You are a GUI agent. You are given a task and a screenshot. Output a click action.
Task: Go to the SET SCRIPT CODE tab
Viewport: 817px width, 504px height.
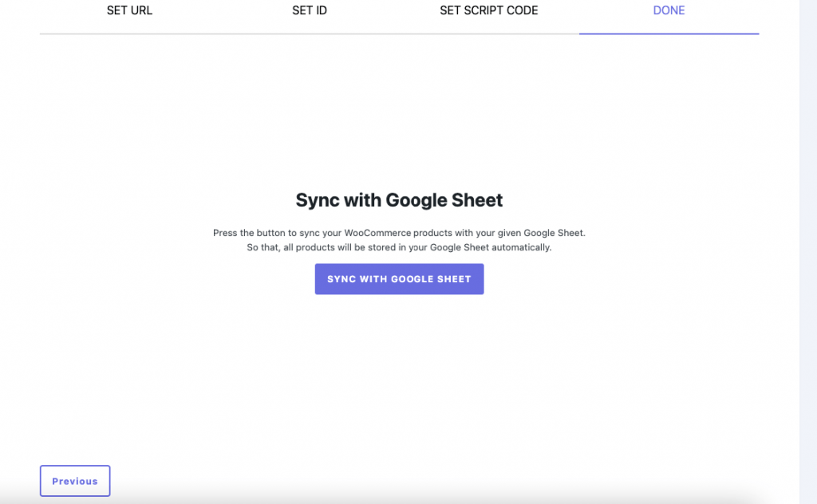pyautogui.click(x=489, y=11)
